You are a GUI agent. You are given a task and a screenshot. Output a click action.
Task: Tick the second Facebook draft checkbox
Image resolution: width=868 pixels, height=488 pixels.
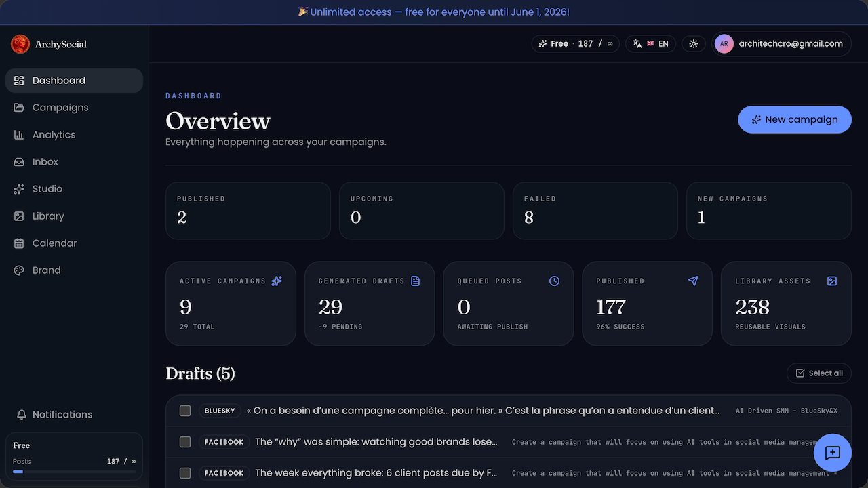pyautogui.click(x=185, y=473)
